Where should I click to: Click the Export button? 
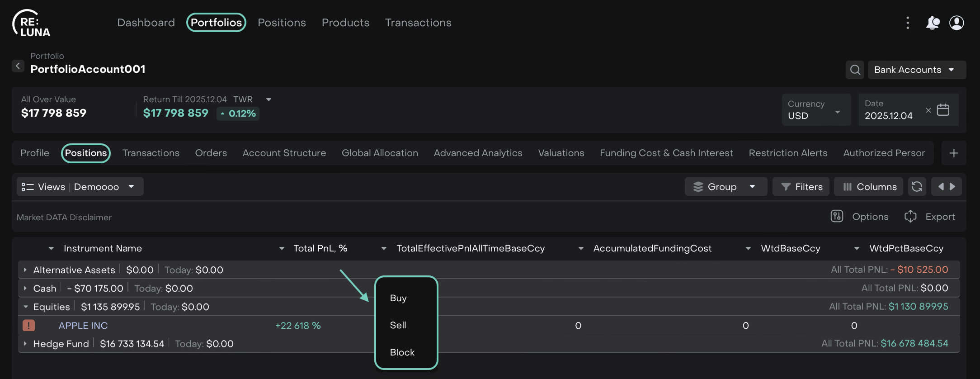coord(930,217)
